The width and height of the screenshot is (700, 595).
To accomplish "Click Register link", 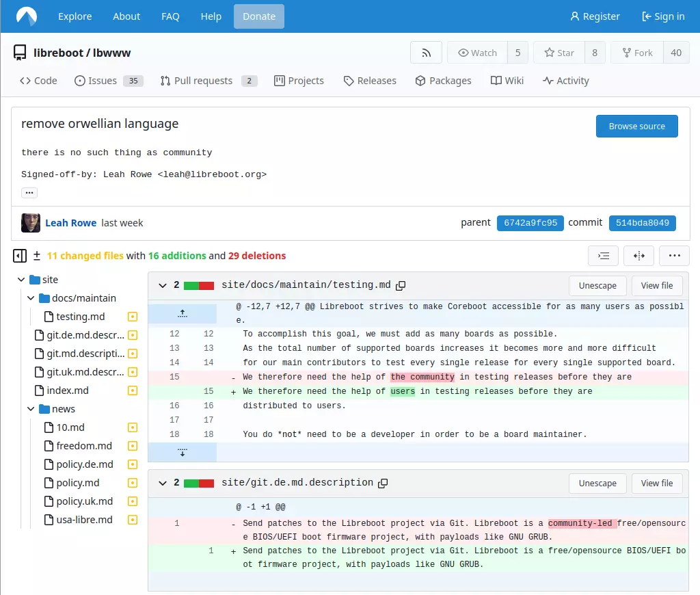I will (595, 16).
